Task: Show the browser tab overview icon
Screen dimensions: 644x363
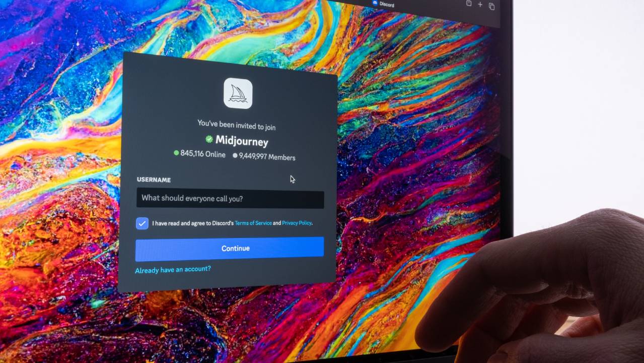Action: [x=491, y=6]
